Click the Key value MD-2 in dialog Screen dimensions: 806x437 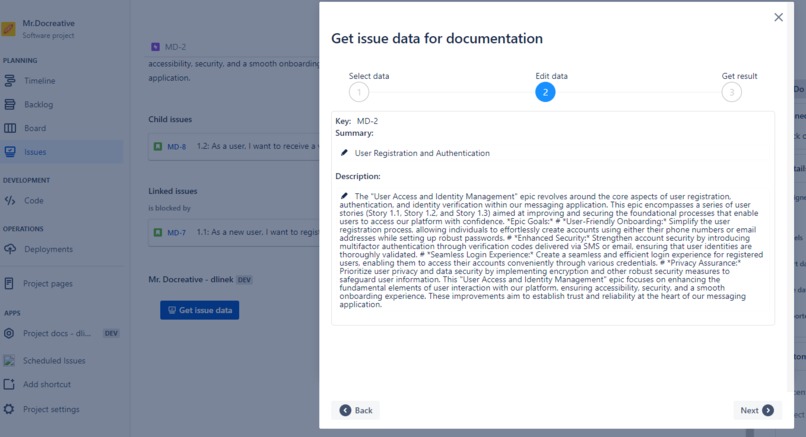367,121
